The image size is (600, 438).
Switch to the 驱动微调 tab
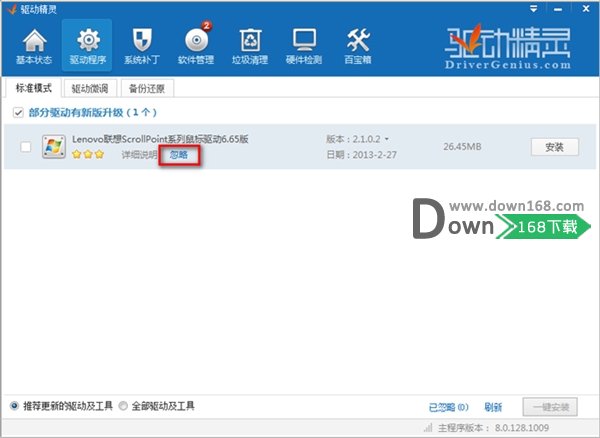pyautogui.click(x=90, y=89)
